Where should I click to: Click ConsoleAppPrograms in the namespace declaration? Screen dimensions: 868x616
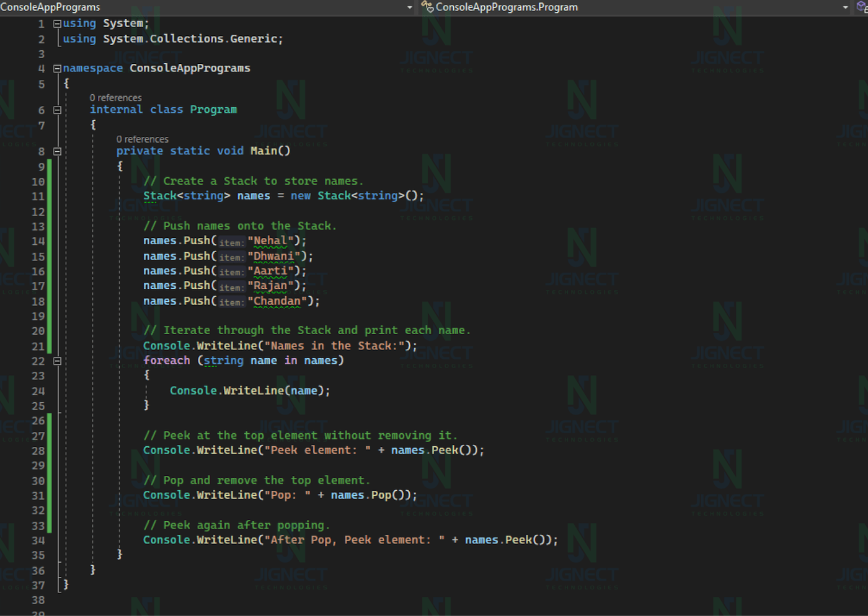click(190, 68)
